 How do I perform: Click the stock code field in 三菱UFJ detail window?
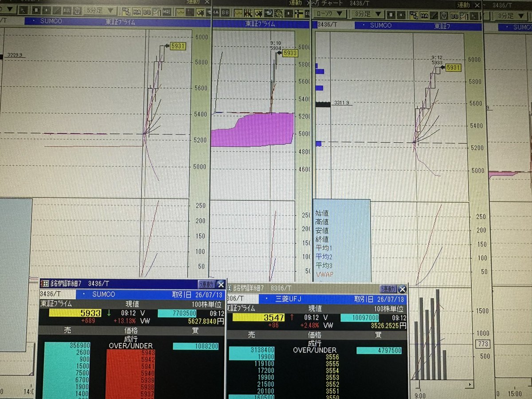click(x=243, y=298)
